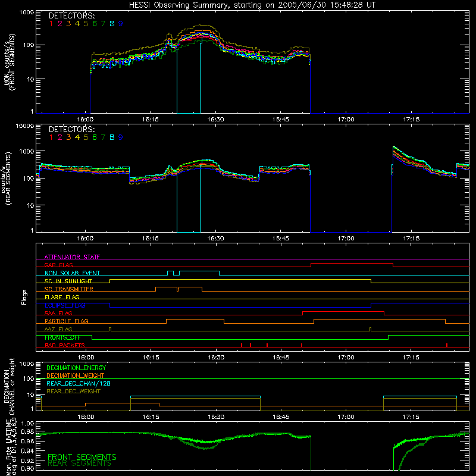Click the GAP_FLAG label
This screenshot has width=476, height=476.
[x=58, y=265]
